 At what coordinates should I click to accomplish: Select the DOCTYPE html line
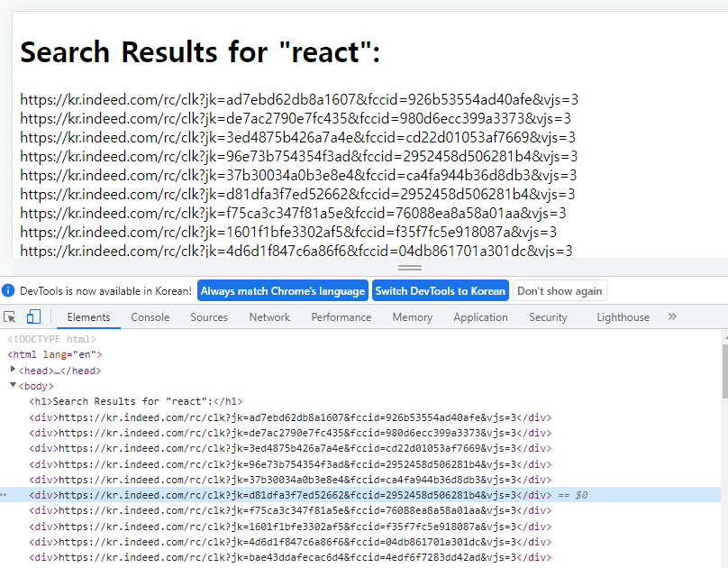[51, 339]
